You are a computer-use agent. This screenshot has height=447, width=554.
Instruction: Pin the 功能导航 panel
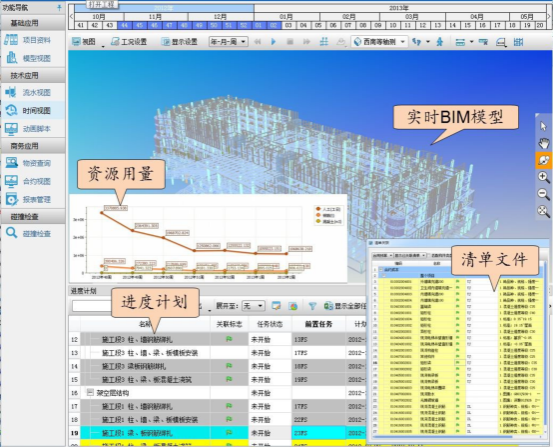[x=59, y=7]
